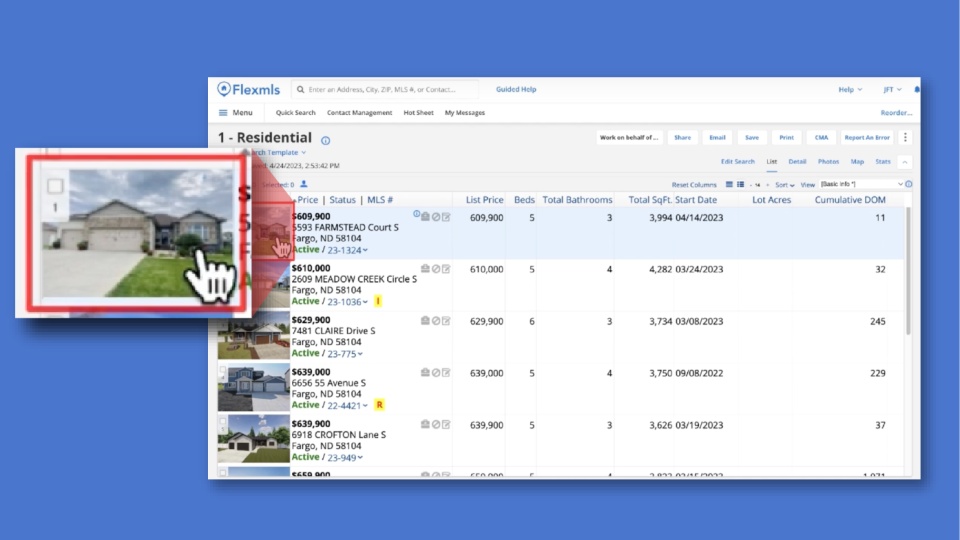Viewport: 960px width, 540px height.
Task: Click the cart icon on 6656 55 Avenue listing
Action: pos(425,372)
